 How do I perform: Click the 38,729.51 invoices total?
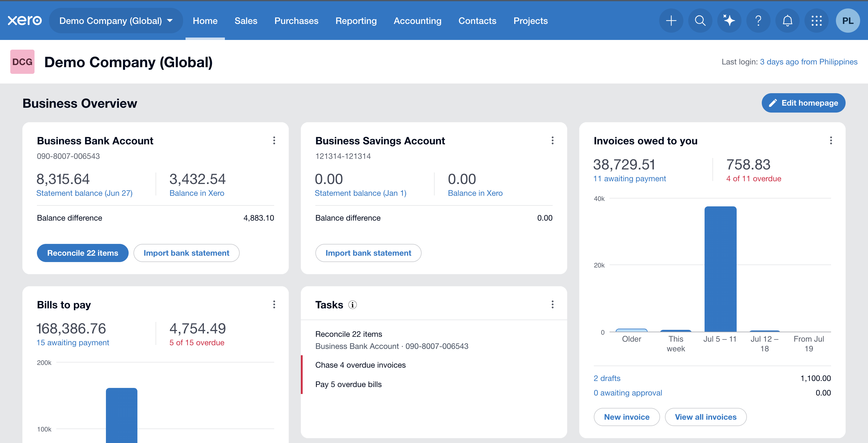pos(624,165)
